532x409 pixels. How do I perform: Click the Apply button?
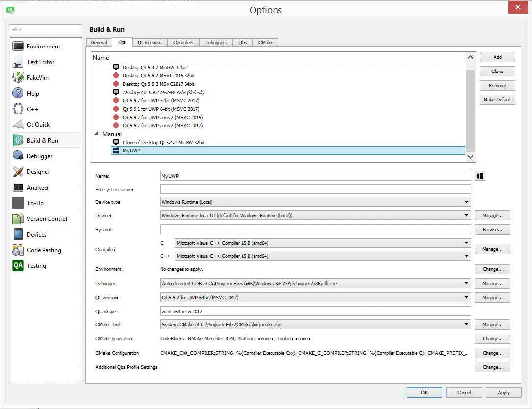[504, 392]
